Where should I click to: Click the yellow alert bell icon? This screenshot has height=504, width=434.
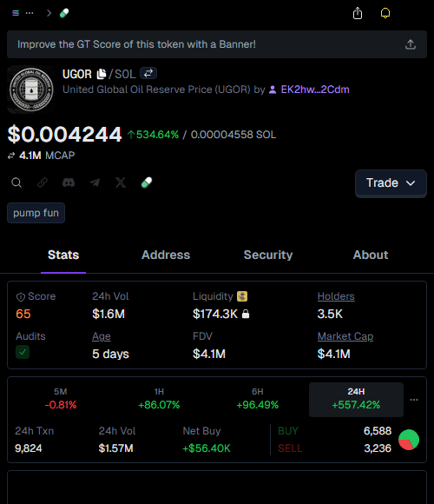point(385,13)
